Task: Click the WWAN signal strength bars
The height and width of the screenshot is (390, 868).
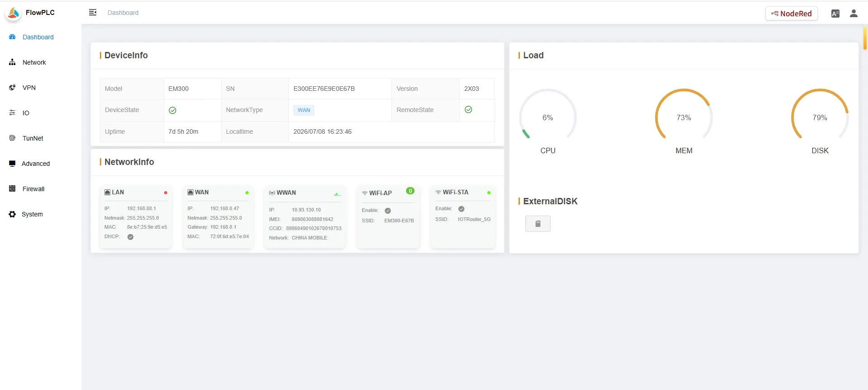Action: pos(337,194)
